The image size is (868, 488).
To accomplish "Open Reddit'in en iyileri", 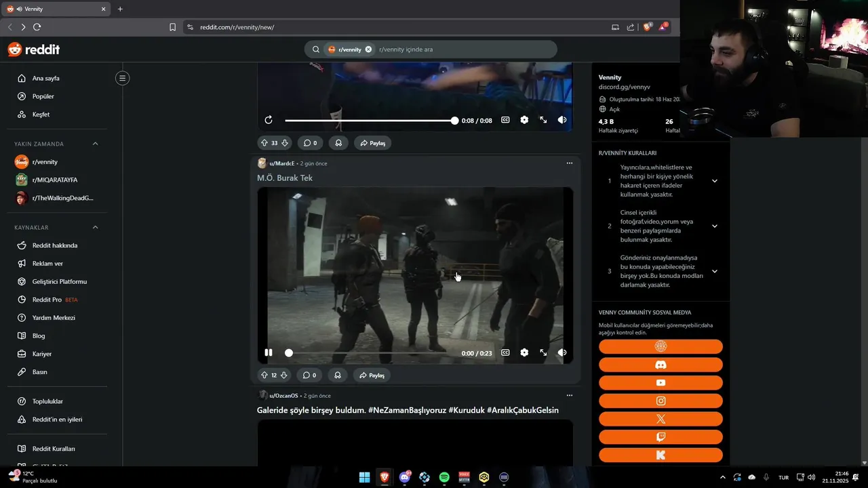I will point(57,420).
